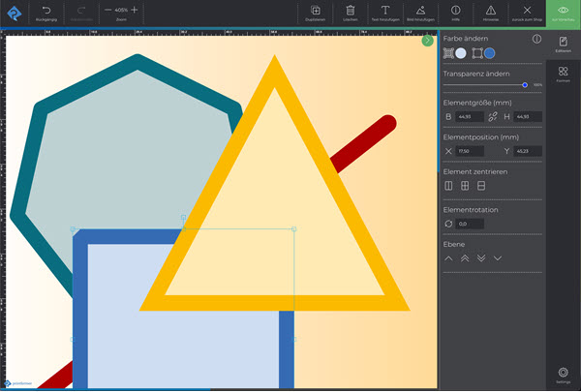The image size is (581, 392).
Task: Open the dark blue outline color swatch
Action: 489,53
